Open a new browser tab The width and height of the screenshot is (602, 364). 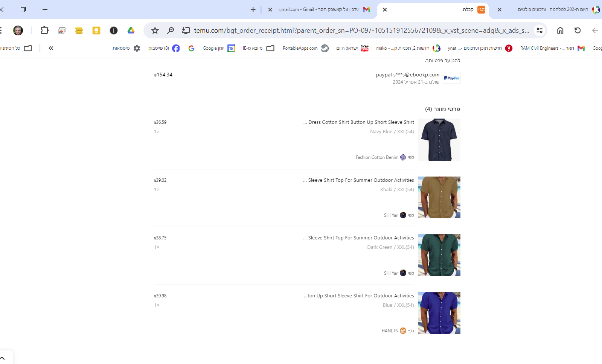pyautogui.click(x=253, y=9)
